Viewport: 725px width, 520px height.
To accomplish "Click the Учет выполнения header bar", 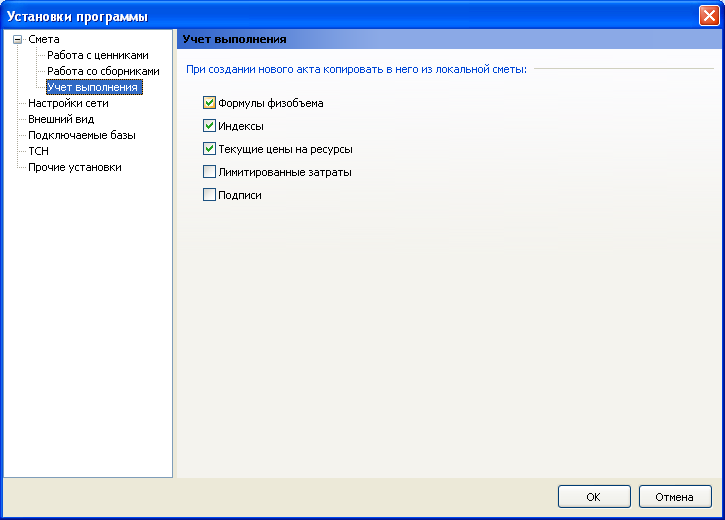I will click(x=449, y=39).
